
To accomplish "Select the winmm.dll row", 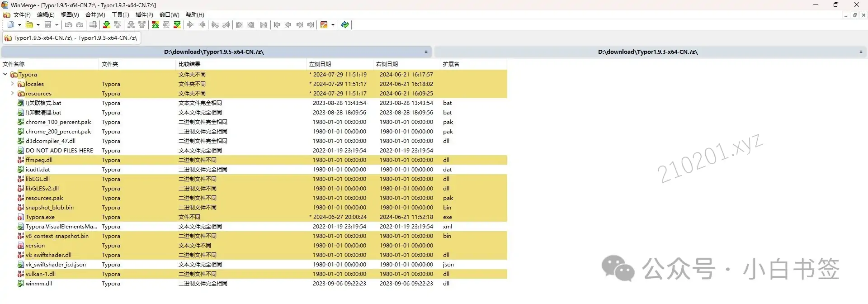I will coord(254,284).
